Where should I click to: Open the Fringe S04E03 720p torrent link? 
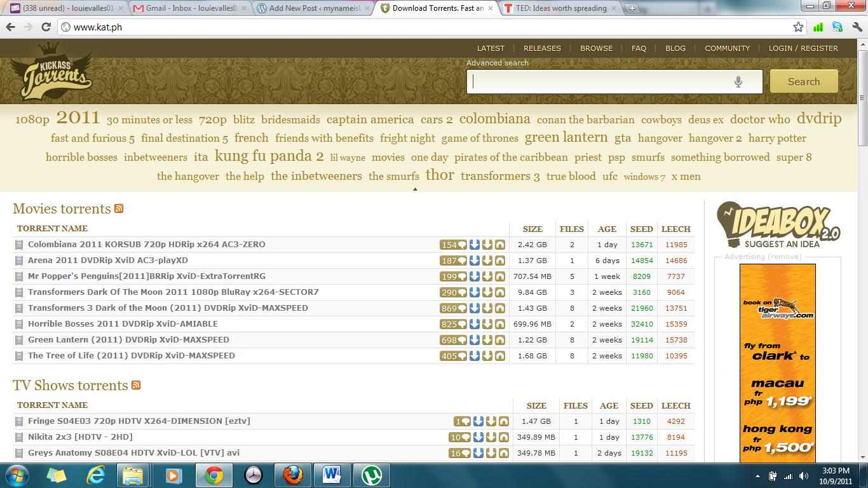pos(139,421)
